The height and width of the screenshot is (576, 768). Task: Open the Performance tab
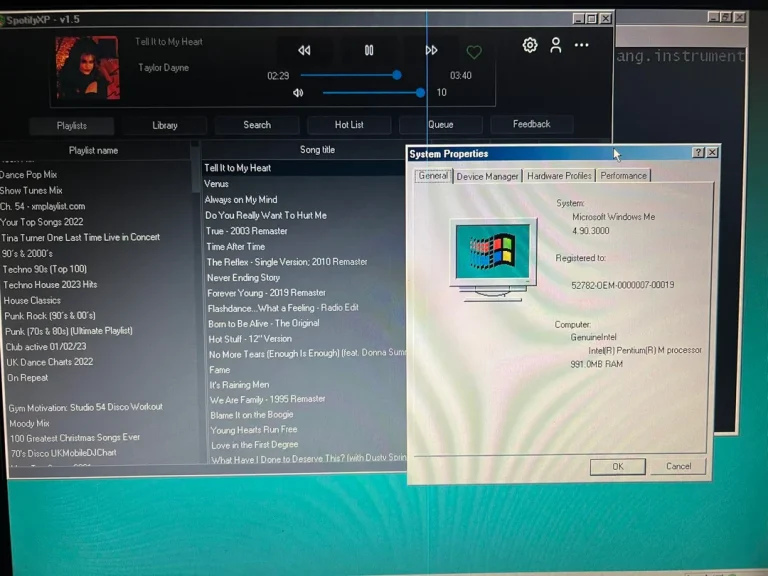[x=624, y=175]
